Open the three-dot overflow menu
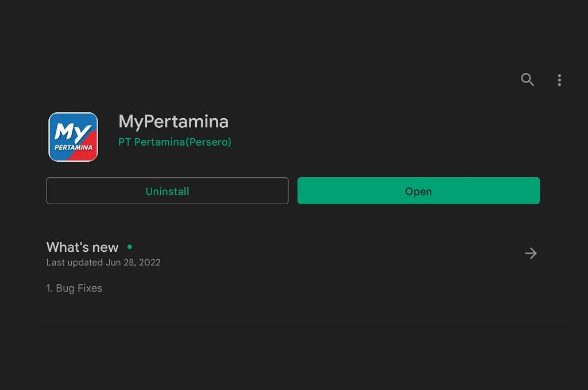 pos(559,80)
